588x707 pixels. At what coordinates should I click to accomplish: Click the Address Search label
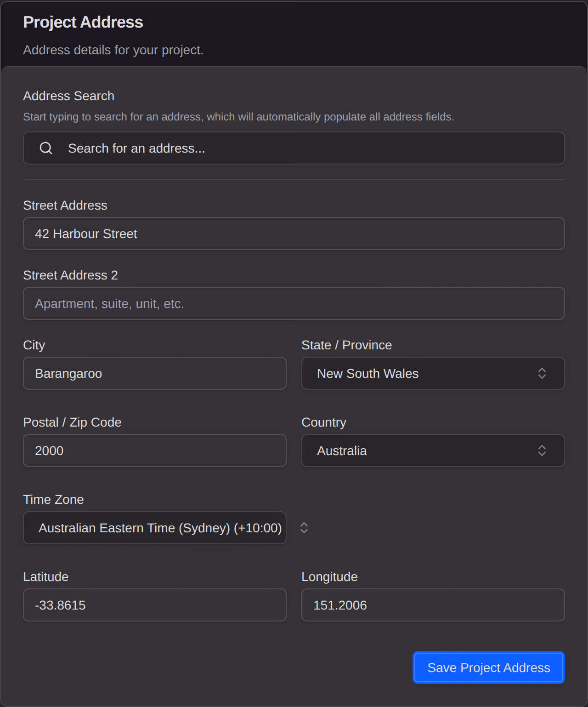(x=69, y=96)
